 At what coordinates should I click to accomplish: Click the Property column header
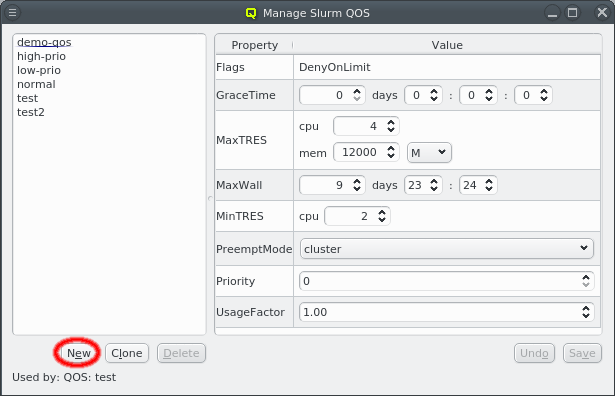(x=254, y=45)
